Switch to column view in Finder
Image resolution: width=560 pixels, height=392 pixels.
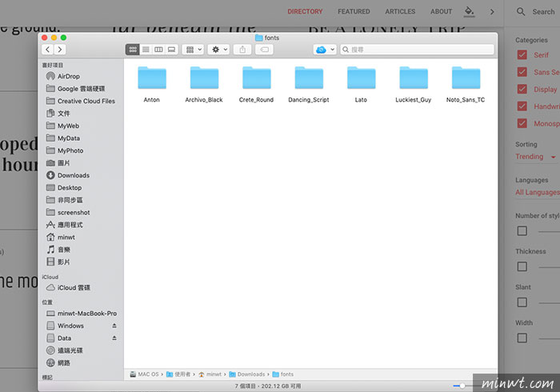click(x=158, y=50)
